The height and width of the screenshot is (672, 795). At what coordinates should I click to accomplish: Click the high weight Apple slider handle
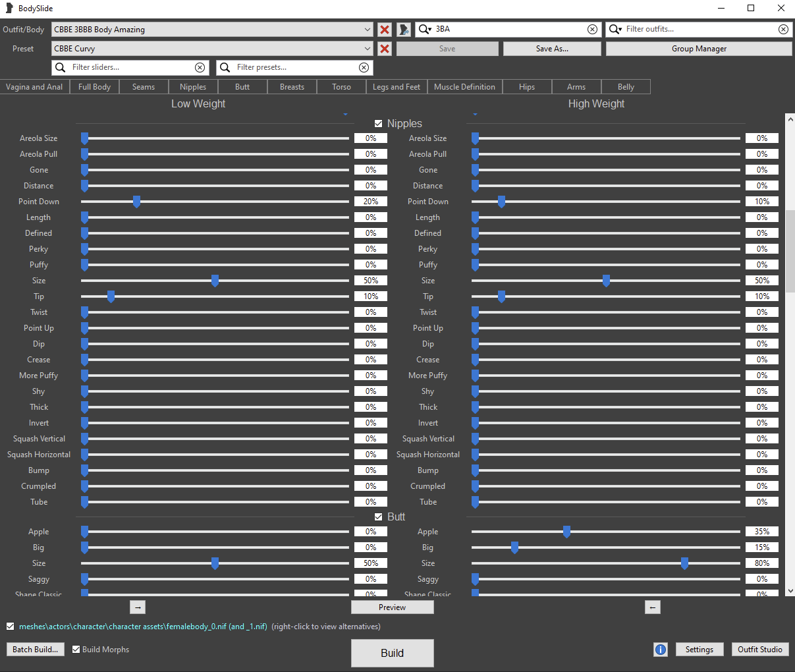(566, 532)
